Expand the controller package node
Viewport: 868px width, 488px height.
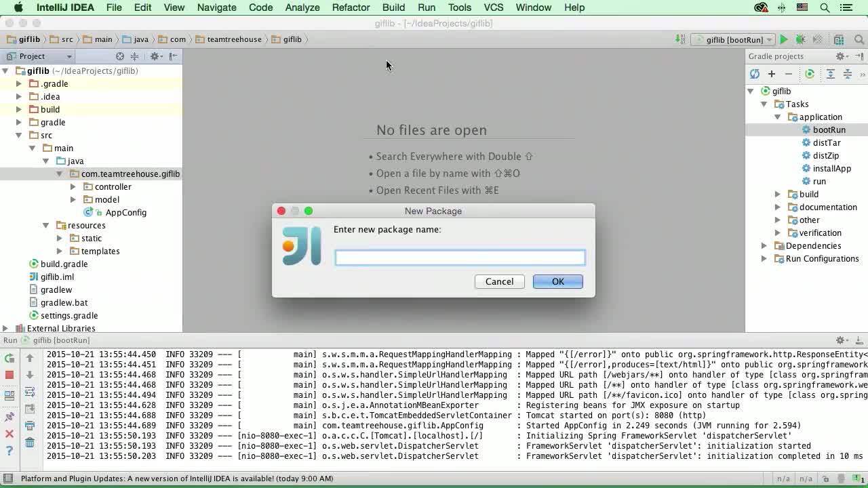click(x=73, y=186)
